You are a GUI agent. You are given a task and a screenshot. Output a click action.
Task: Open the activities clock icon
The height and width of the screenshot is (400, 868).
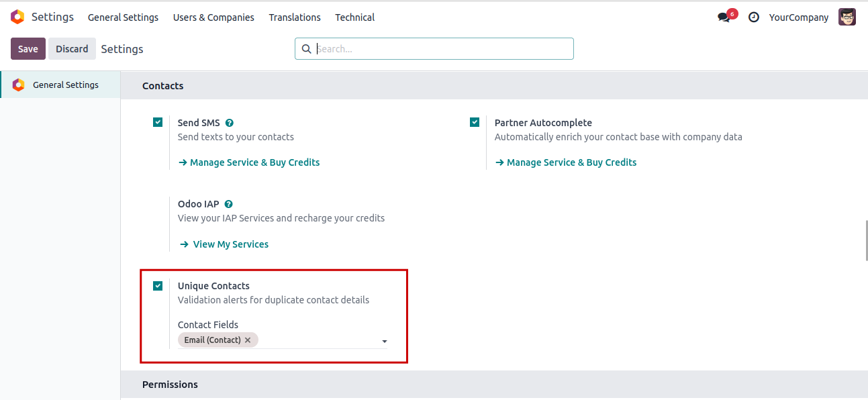pos(754,17)
